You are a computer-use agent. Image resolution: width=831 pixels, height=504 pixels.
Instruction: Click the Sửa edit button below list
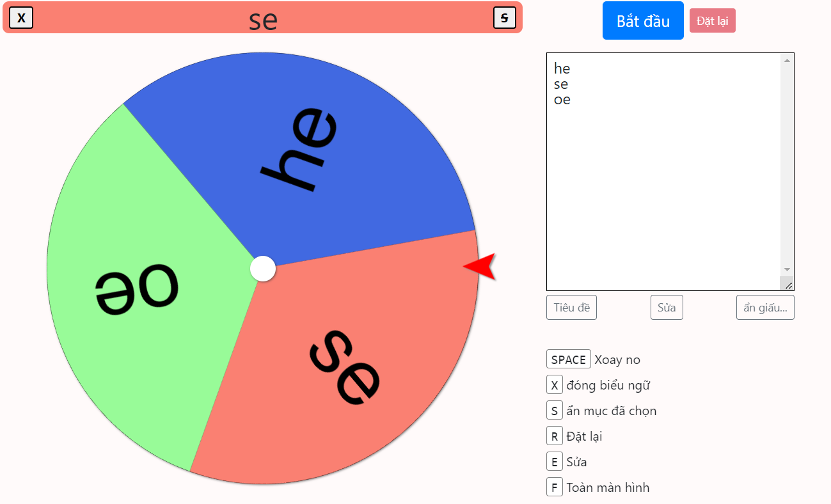[667, 308]
